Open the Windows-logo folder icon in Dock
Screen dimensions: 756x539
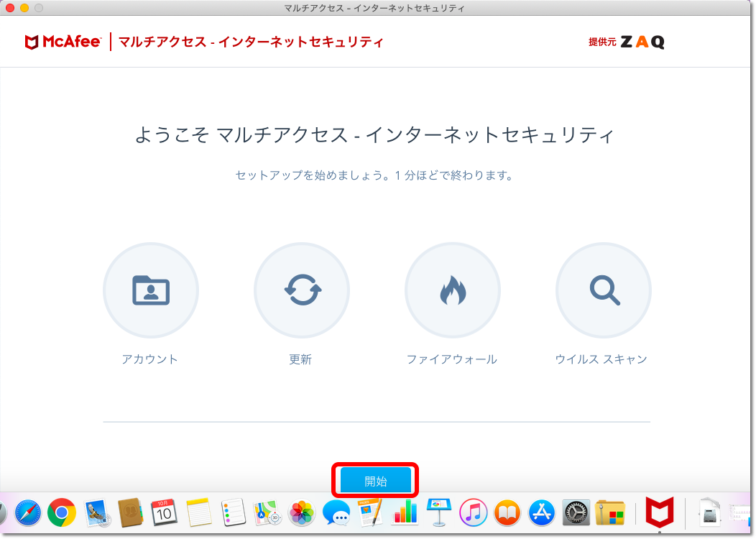click(x=610, y=512)
